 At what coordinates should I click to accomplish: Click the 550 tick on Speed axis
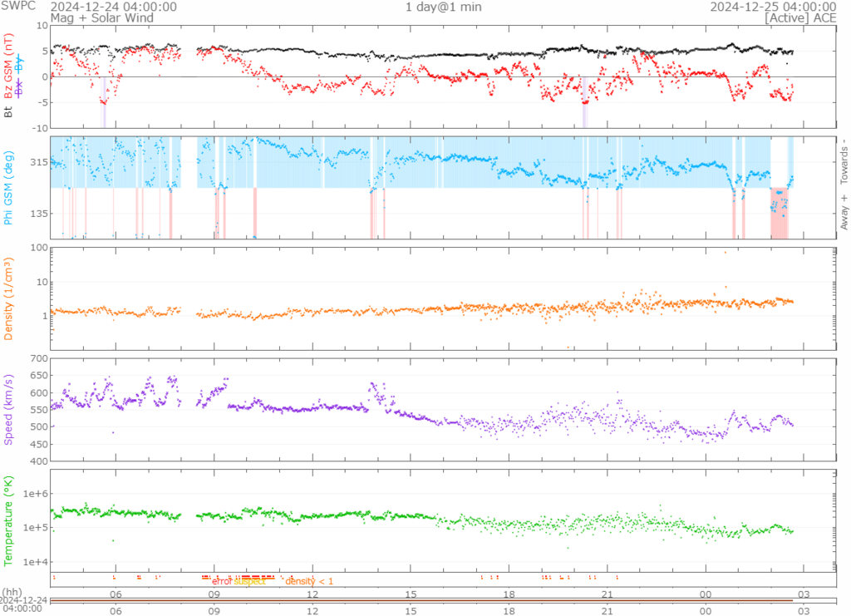pos(39,410)
